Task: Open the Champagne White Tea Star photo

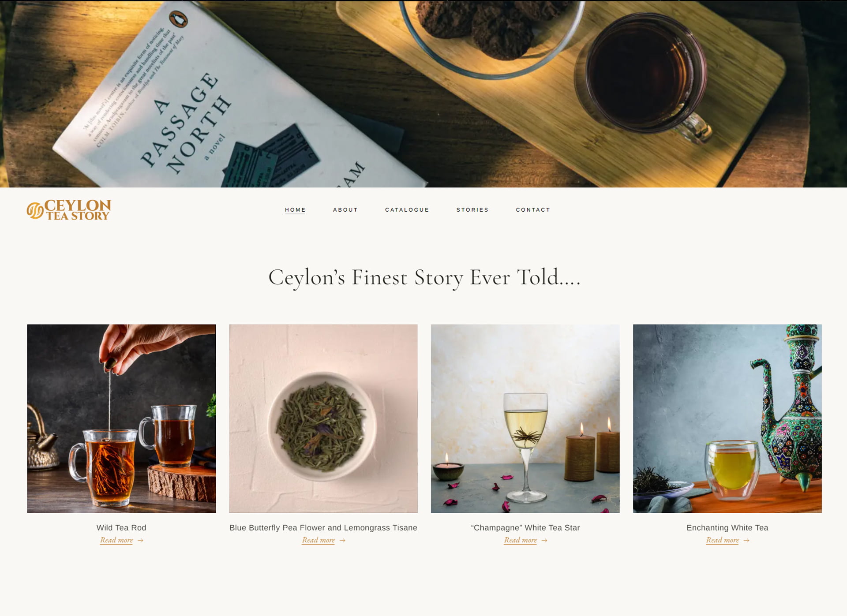Action: [x=525, y=418]
